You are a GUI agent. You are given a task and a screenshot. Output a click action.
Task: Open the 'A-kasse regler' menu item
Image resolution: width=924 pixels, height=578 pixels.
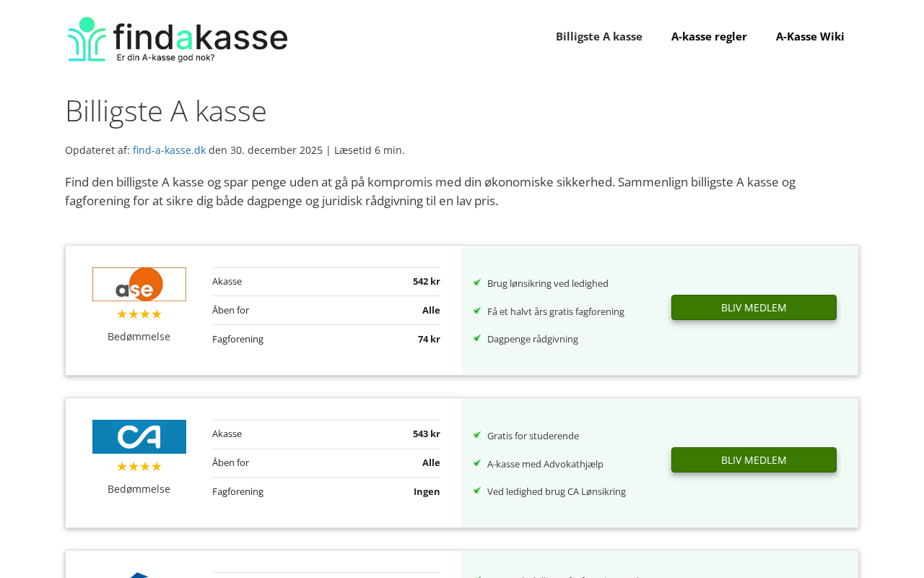coord(709,36)
